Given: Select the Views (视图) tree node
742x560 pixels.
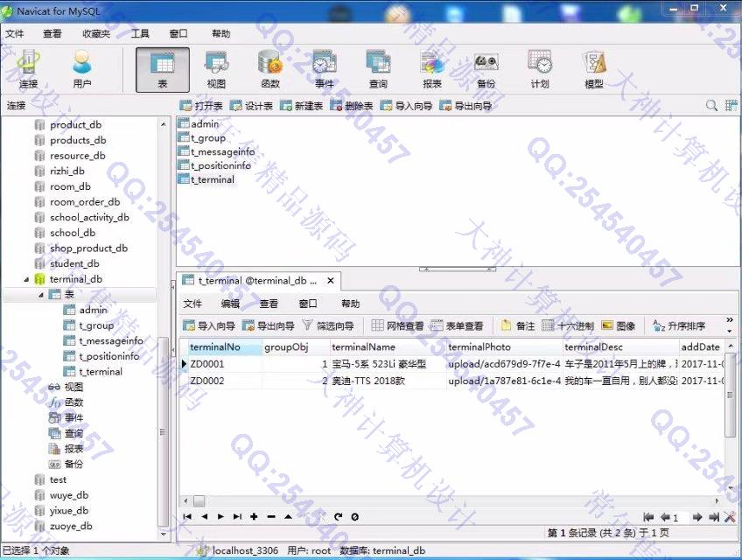Looking at the screenshot, I should click(x=66, y=388).
